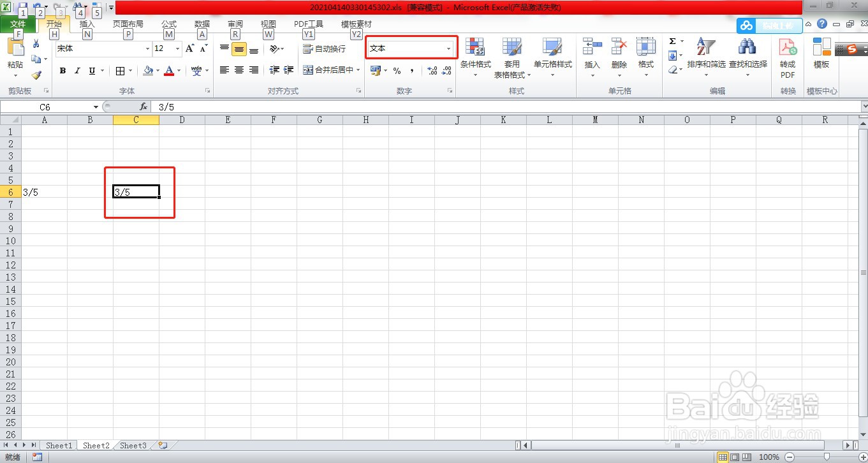Click the Increase Indent icon
This screenshot has width=868, height=463.
[x=289, y=70]
